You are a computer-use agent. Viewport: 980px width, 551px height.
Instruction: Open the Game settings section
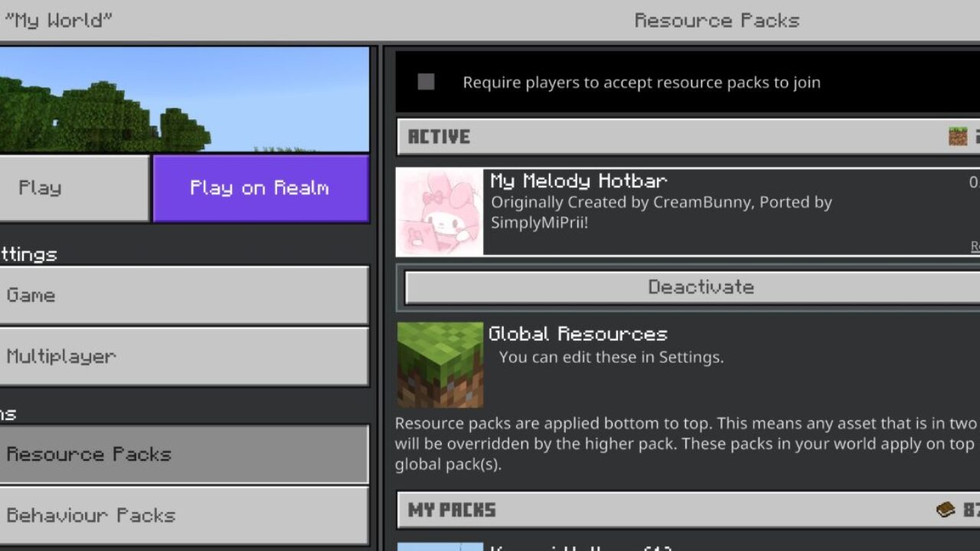(x=185, y=295)
